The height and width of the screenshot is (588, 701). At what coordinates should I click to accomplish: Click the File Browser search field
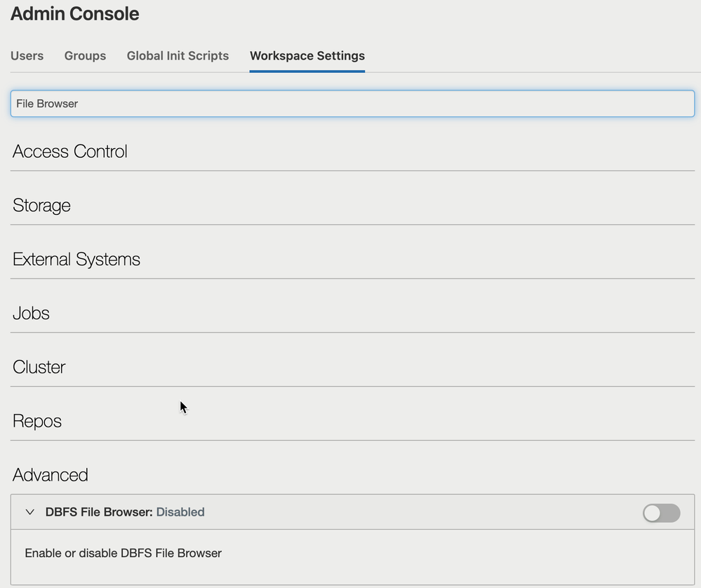coord(352,103)
